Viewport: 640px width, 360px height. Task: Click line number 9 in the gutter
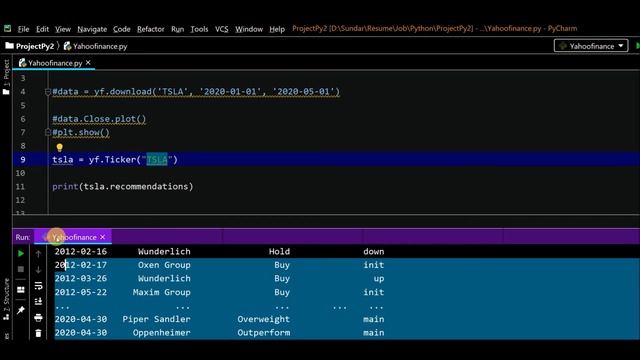tap(23, 160)
